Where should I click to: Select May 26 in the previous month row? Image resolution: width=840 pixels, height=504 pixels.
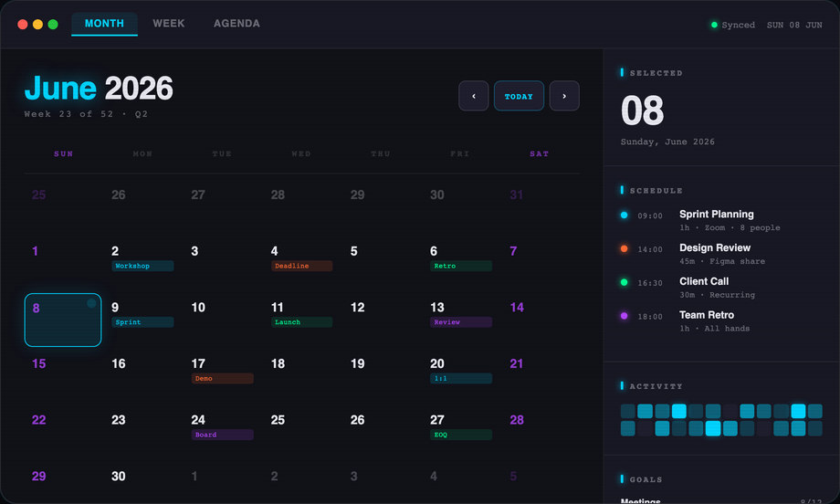[x=119, y=195]
